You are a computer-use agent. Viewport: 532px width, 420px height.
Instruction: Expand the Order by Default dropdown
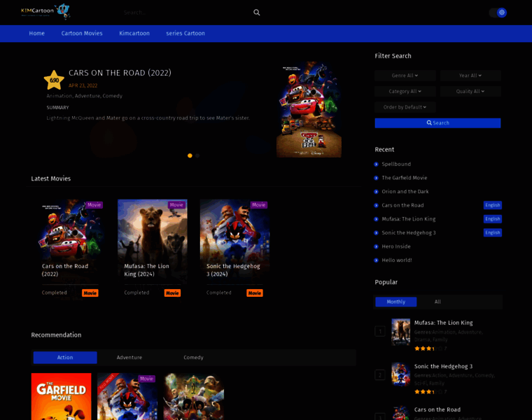click(405, 107)
